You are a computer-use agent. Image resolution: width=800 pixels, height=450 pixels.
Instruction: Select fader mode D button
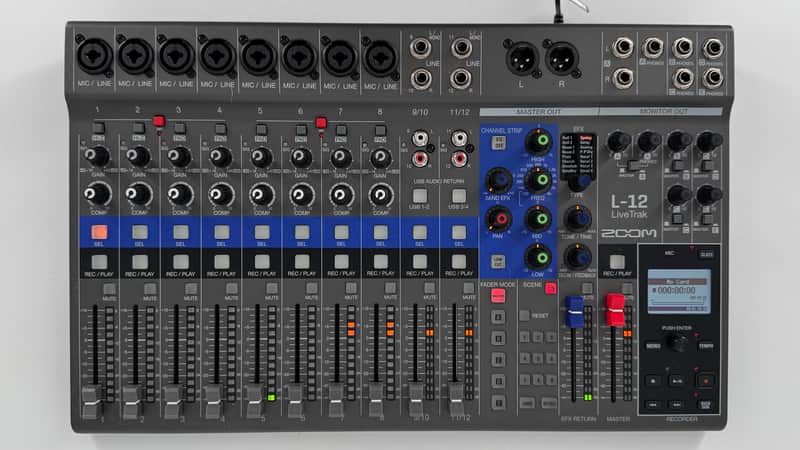click(x=498, y=381)
